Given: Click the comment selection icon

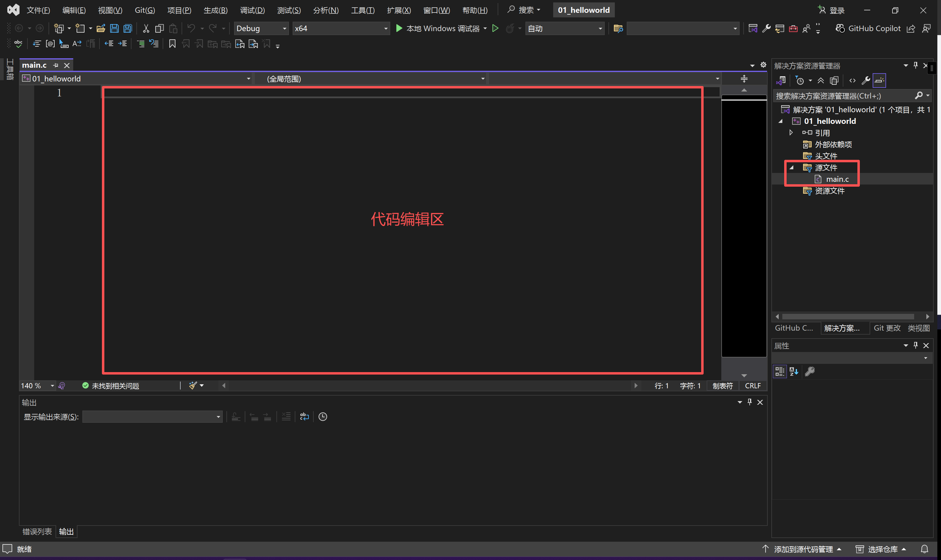Looking at the screenshot, I should [x=141, y=44].
